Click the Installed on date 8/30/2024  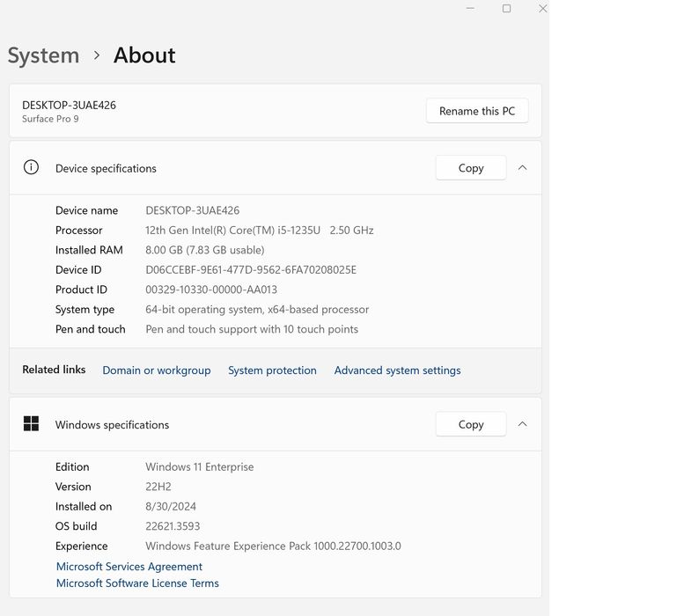171,507
